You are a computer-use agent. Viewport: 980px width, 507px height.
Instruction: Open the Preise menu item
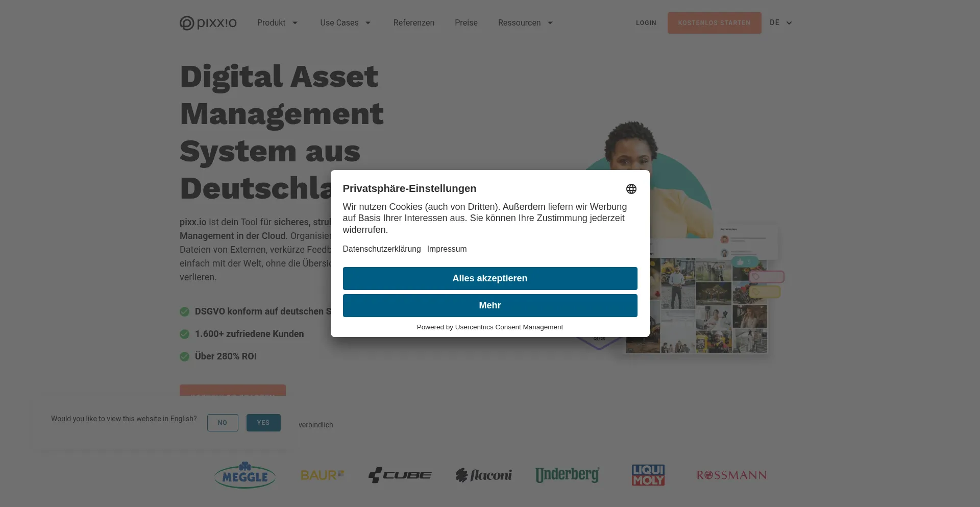tap(466, 23)
